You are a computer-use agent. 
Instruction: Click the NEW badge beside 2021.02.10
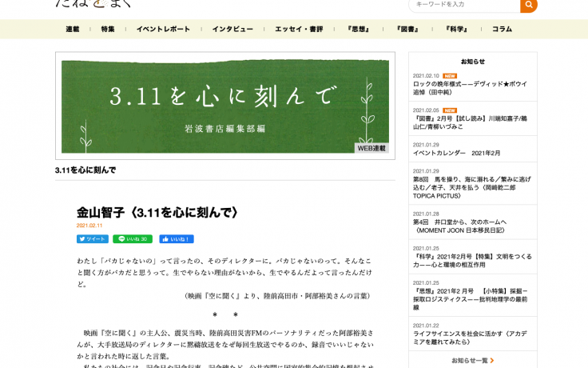450,76
